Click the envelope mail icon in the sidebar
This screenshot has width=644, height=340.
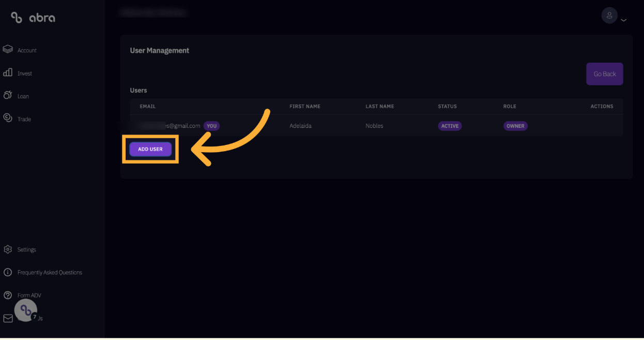pyautogui.click(x=8, y=318)
